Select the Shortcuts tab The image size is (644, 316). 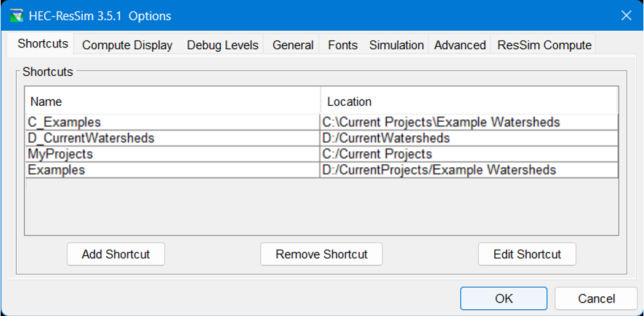point(43,44)
